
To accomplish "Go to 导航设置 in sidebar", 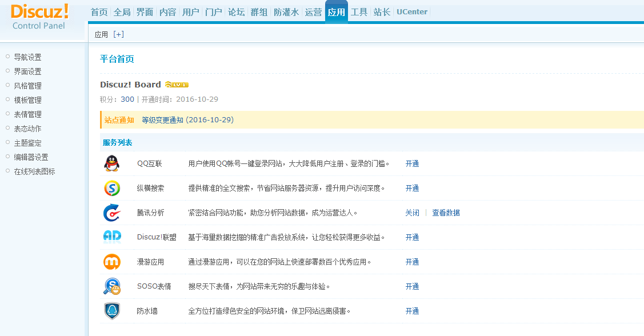I will pos(27,57).
